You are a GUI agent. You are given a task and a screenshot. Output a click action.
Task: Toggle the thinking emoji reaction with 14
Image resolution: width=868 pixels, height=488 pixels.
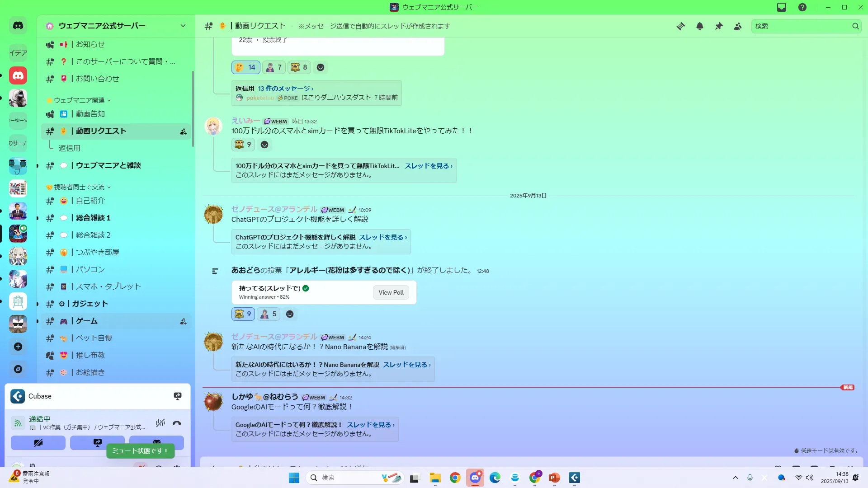(245, 67)
